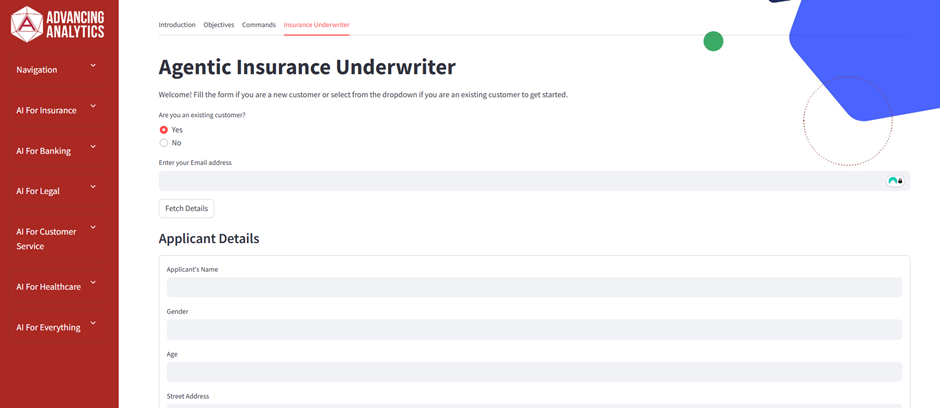Expand the AI For Customer Service section
The image size is (940, 408).
[x=93, y=228]
